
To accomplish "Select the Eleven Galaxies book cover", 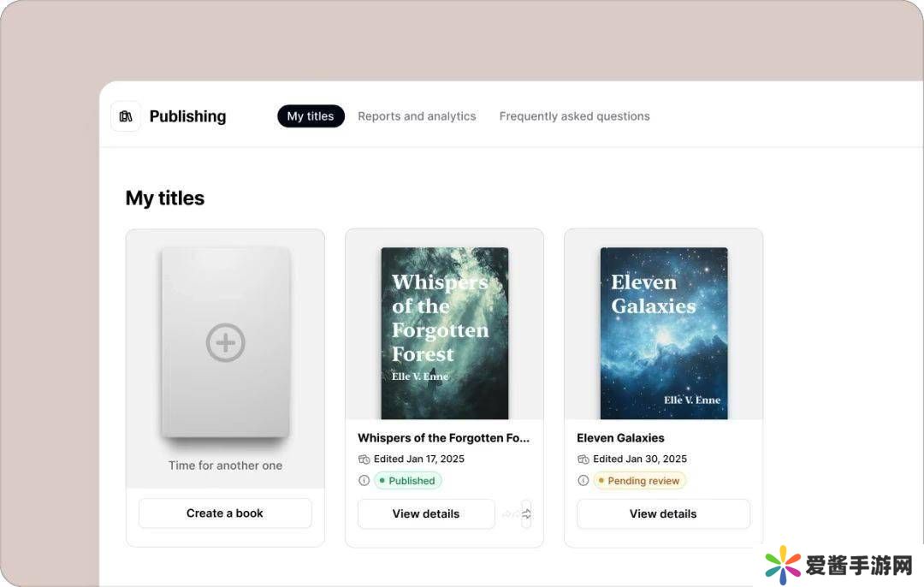I will (x=664, y=333).
